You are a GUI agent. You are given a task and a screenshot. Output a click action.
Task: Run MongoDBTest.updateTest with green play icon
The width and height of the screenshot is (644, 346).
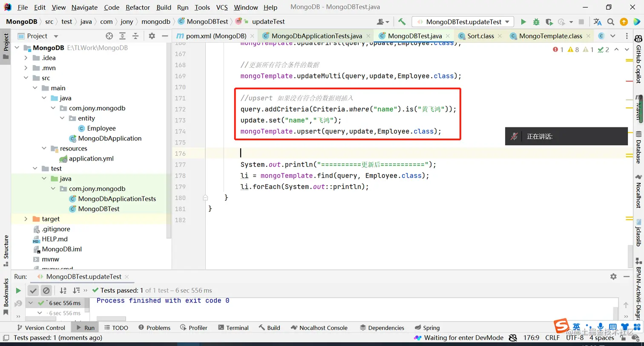pyautogui.click(x=523, y=22)
